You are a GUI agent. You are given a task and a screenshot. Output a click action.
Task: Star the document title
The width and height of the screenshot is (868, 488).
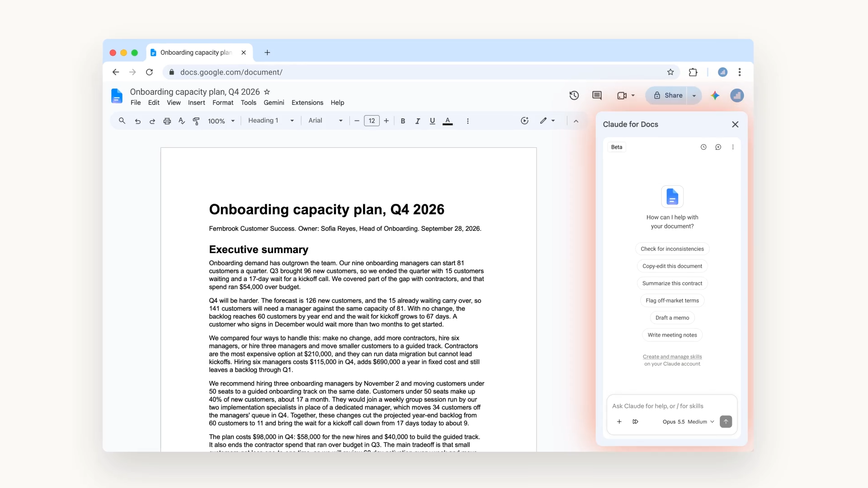[x=267, y=92]
